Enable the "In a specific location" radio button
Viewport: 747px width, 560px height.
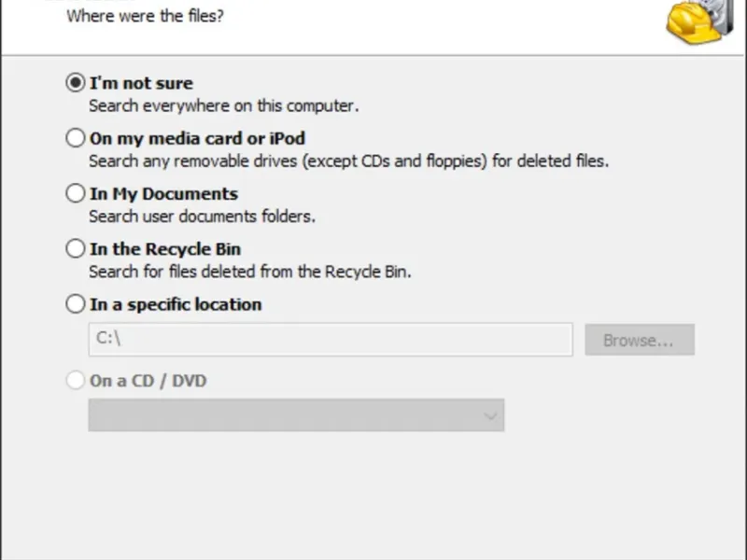[76, 304]
